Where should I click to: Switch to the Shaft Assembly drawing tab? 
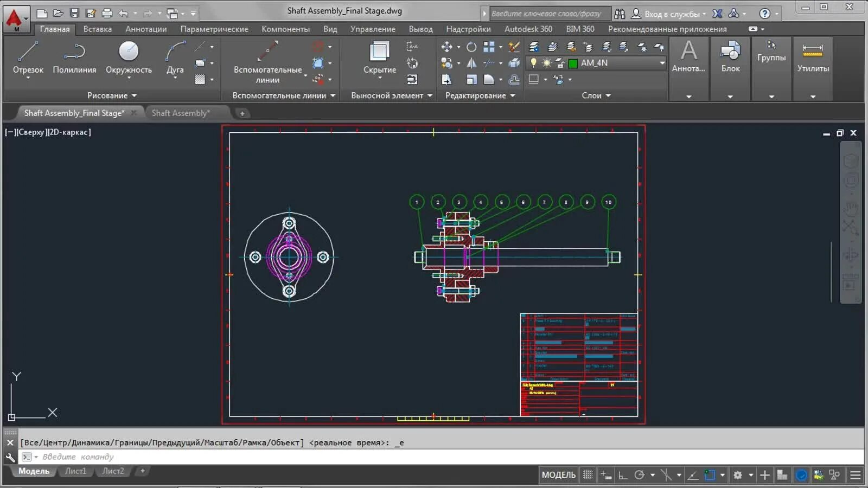pos(180,113)
